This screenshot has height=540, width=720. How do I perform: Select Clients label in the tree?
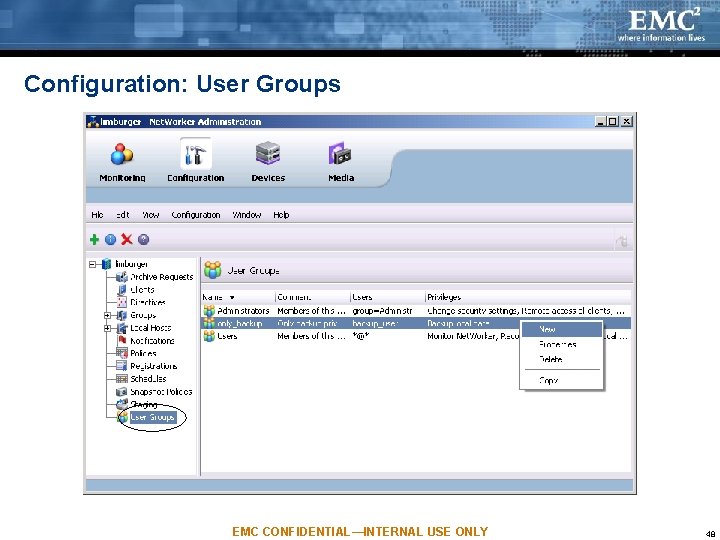[142, 290]
